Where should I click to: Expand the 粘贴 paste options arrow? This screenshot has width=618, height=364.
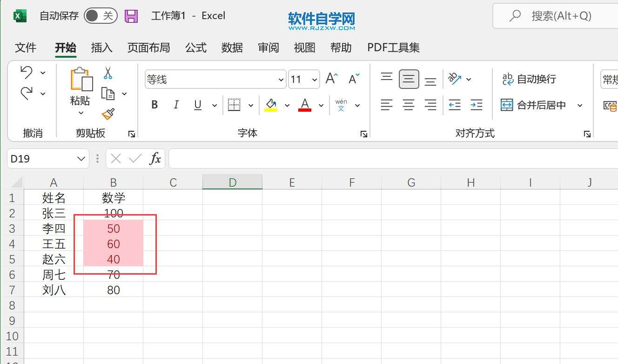click(x=81, y=113)
